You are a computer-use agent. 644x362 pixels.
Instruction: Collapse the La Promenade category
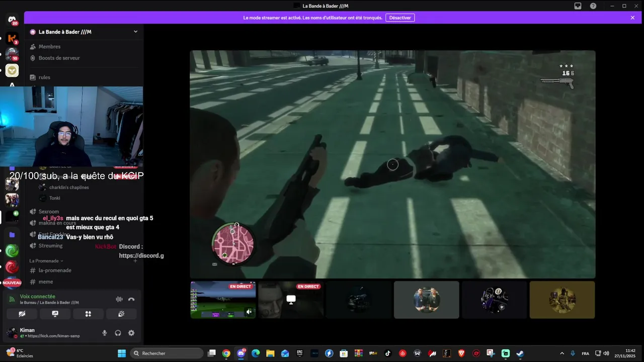(x=46, y=261)
